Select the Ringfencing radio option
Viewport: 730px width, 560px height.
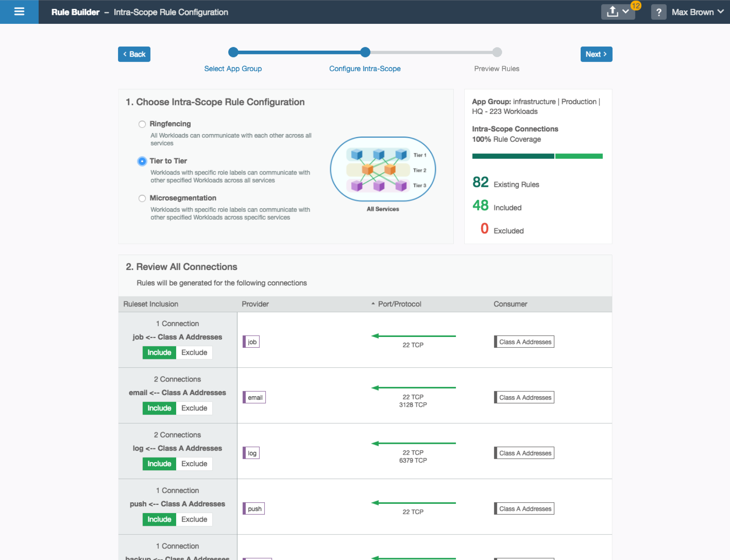click(142, 124)
